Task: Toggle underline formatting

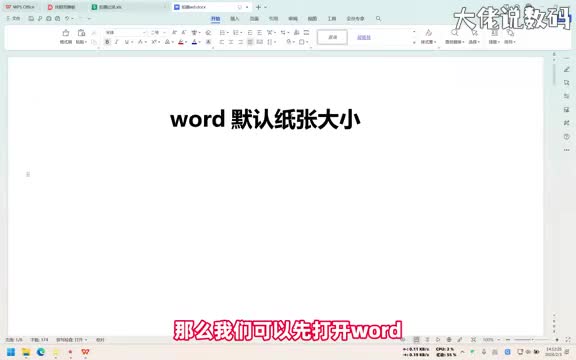Action: 126,42
